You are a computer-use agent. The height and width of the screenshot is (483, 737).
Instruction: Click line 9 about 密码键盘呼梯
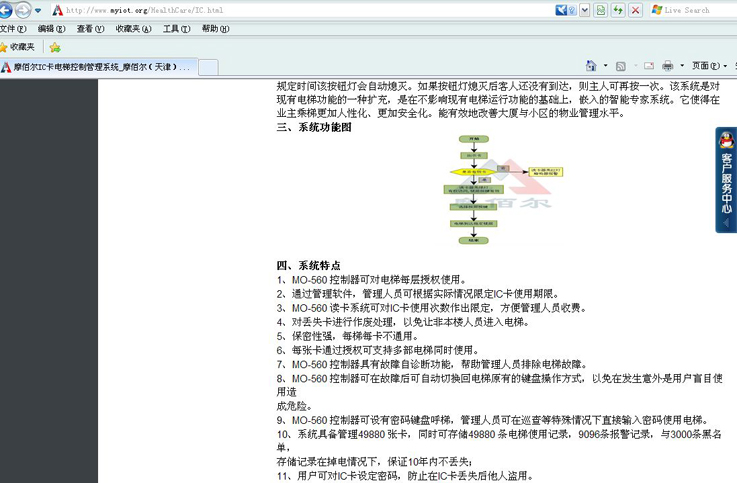pyautogui.click(x=493, y=421)
